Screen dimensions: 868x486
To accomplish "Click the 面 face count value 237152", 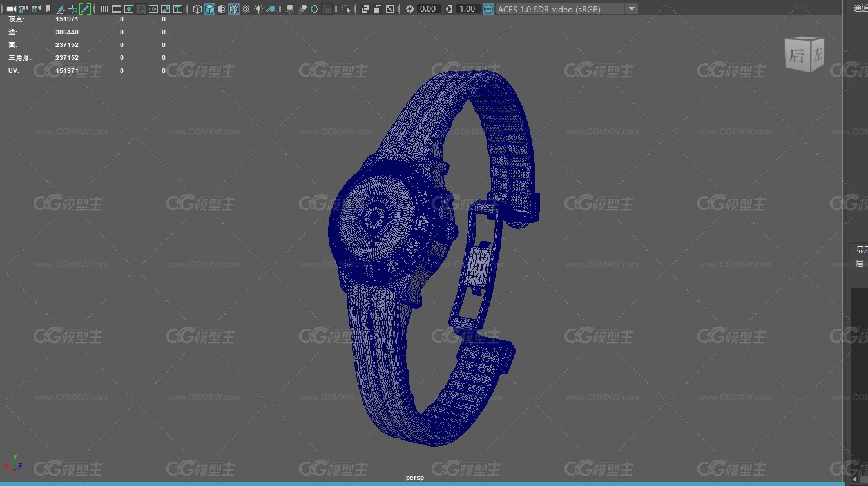I will (x=67, y=44).
